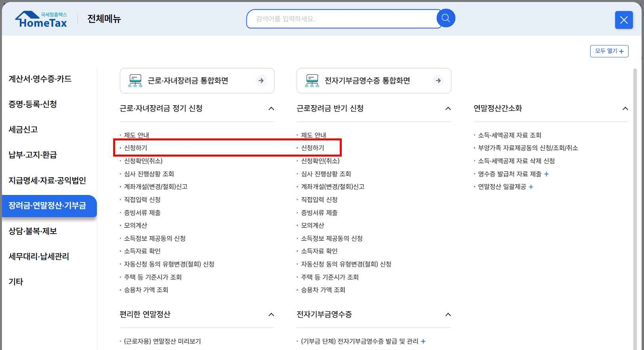Click arrow icon on 전자기부금영수증 통합화면 card
The image size is (644, 350).
coord(438,81)
